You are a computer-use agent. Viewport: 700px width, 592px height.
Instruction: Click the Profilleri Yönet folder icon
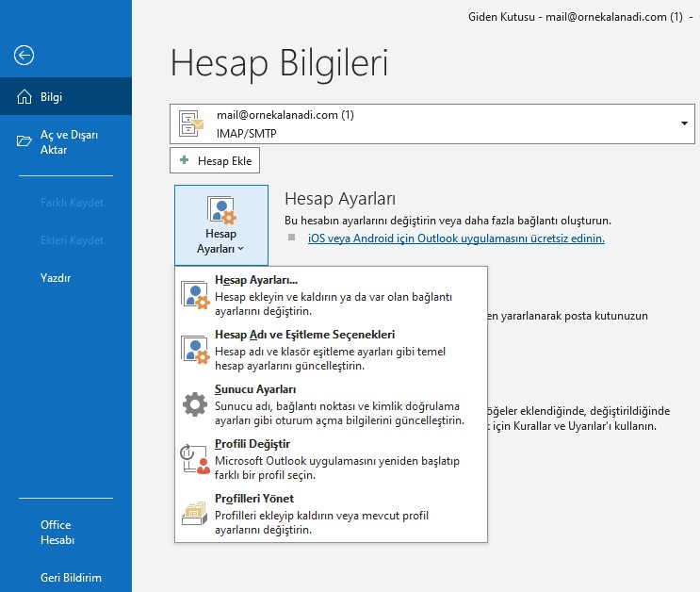pos(195,514)
